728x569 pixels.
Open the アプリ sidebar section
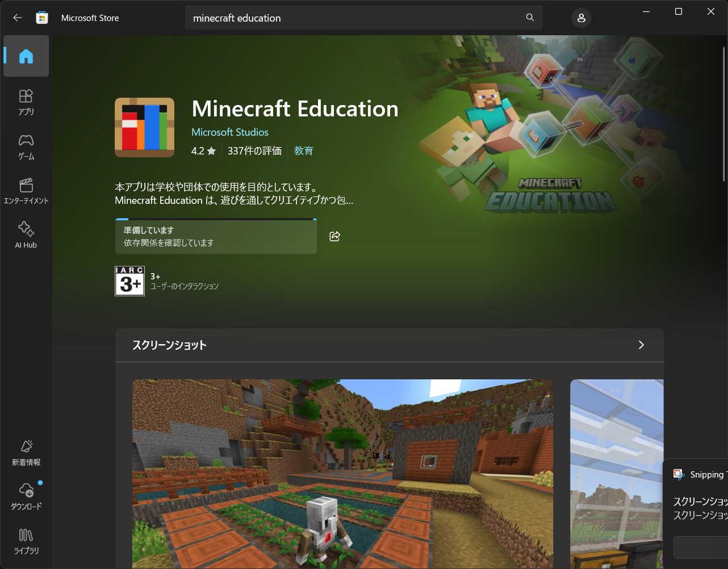[26, 102]
